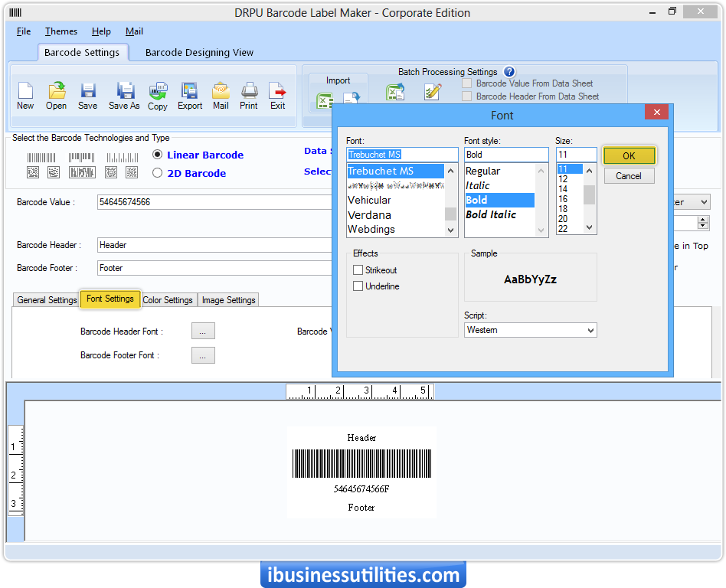Enable Barcode Header From Data Sheet
The height and width of the screenshot is (588, 726).
pyautogui.click(x=466, y=96)
